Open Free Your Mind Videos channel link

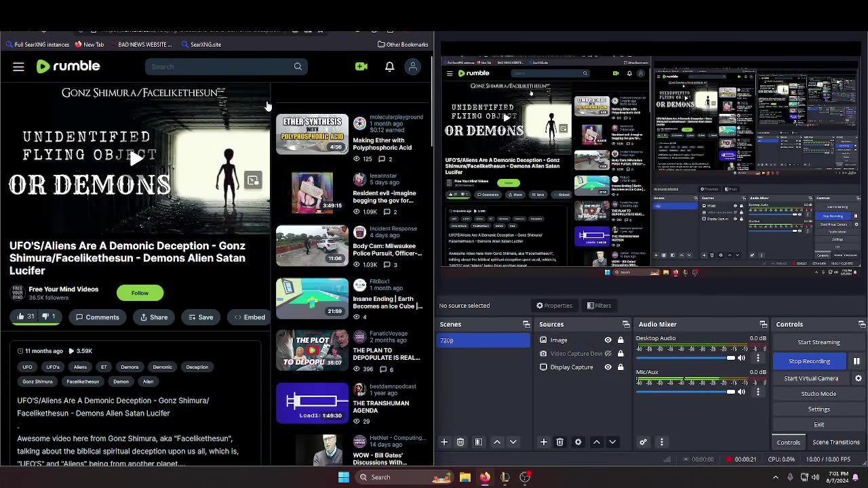coord(63,289)
